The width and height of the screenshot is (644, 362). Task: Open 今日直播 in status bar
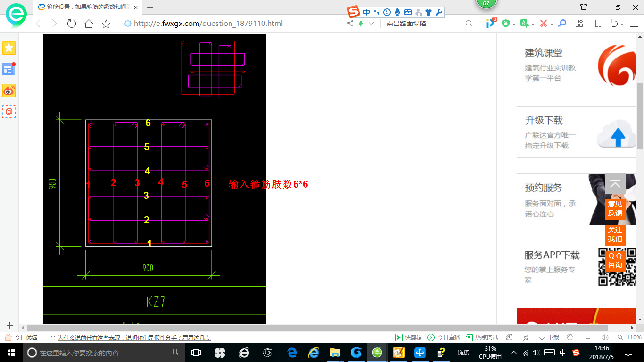coord(444,337)
